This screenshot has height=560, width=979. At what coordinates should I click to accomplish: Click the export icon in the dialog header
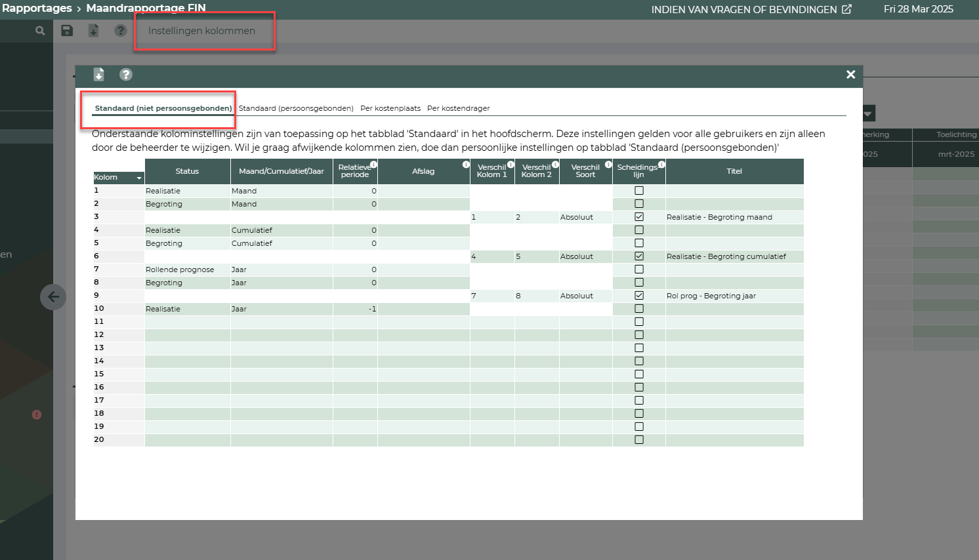pos(98,75)
